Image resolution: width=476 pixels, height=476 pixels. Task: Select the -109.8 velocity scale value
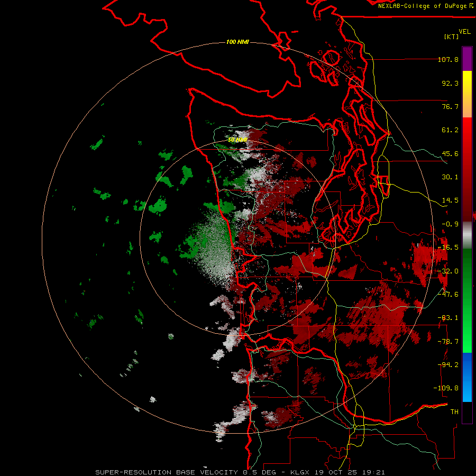[446, 388]
